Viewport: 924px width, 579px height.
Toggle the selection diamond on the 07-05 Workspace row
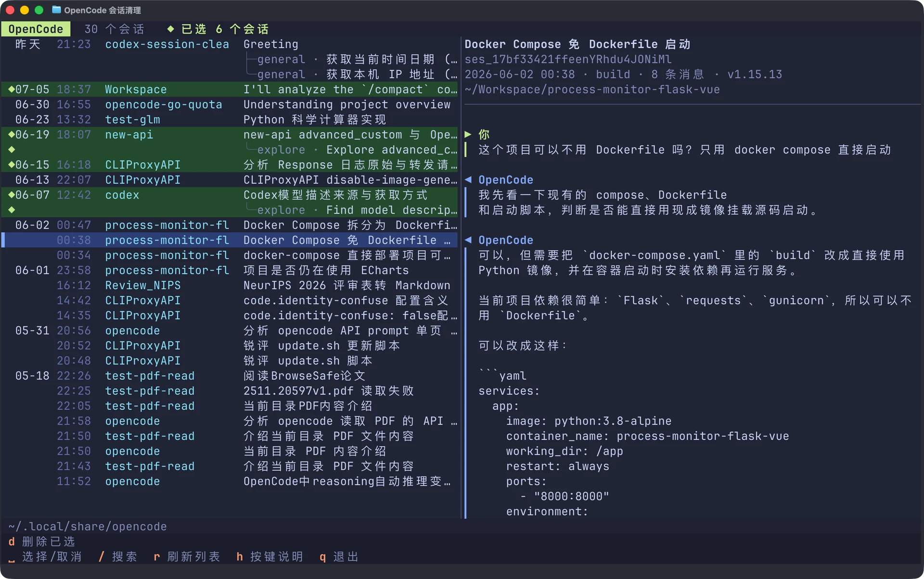[x=12, y=89]
